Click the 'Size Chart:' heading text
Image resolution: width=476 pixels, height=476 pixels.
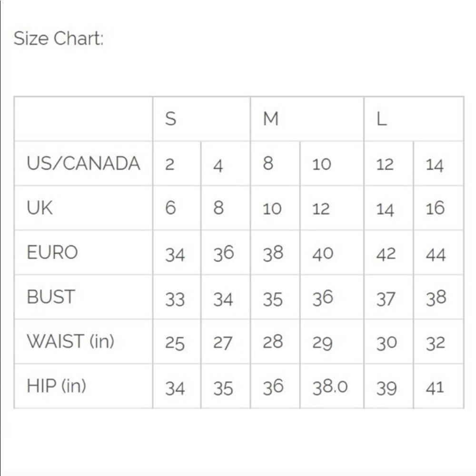point(58,39)
